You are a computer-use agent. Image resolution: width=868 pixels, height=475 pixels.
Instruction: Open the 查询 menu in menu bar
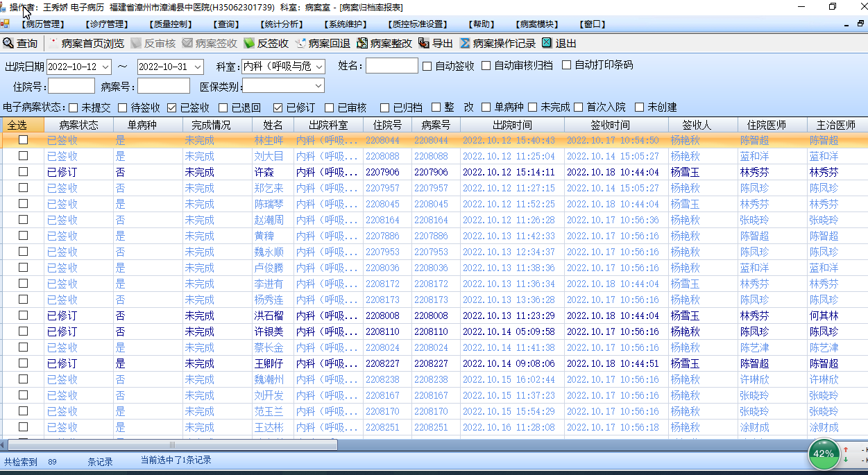(227, 24)
